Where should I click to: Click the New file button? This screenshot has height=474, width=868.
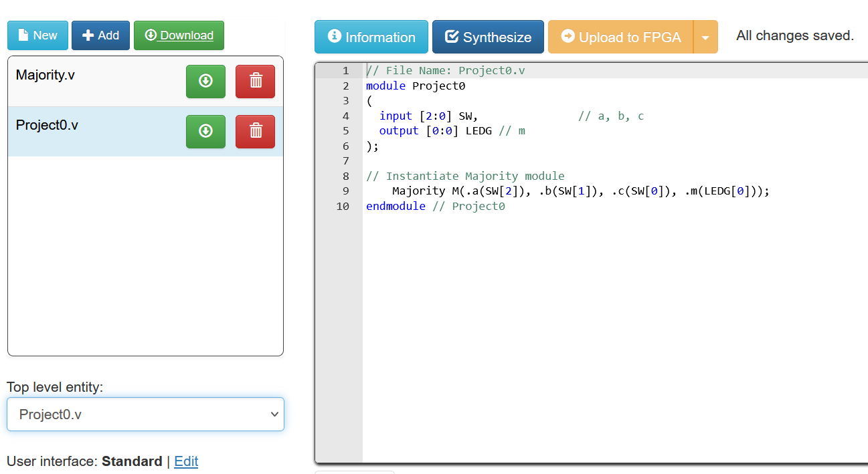pos(37,35)
